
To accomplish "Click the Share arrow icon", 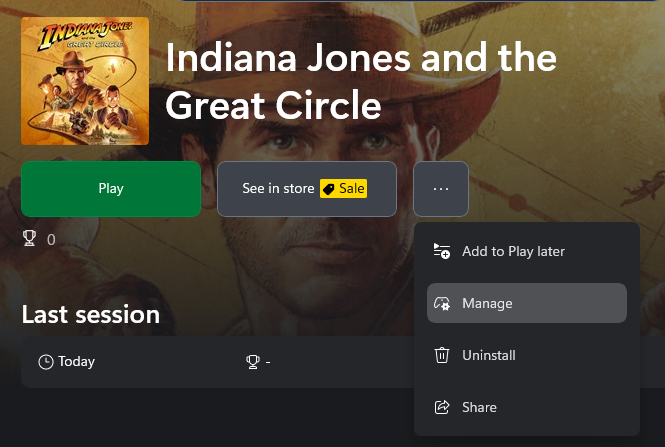I will [442, 407].
